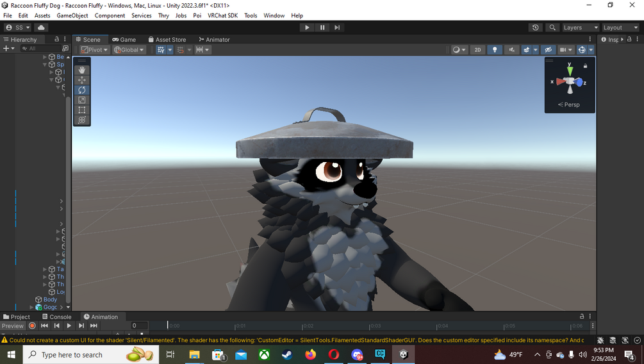Viewport: 644px width, 364px height.
Task: Click the scene orientation gizmo cube
Action: (x=570, y=81)
